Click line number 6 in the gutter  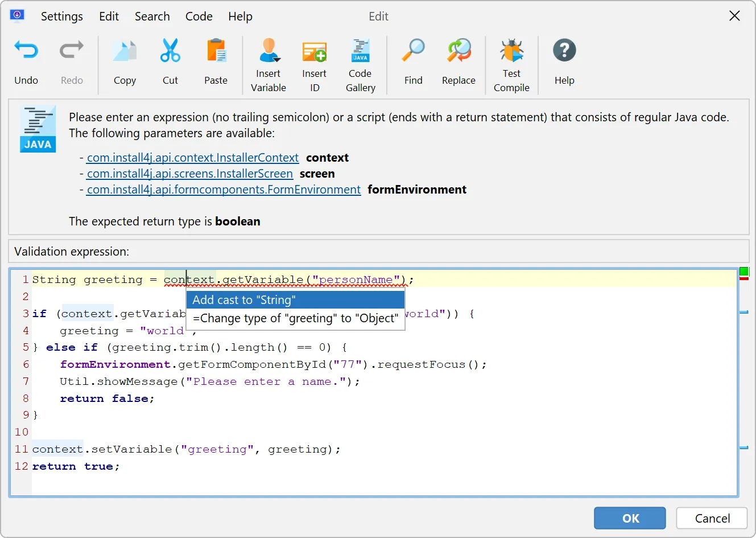click(26, 364)
